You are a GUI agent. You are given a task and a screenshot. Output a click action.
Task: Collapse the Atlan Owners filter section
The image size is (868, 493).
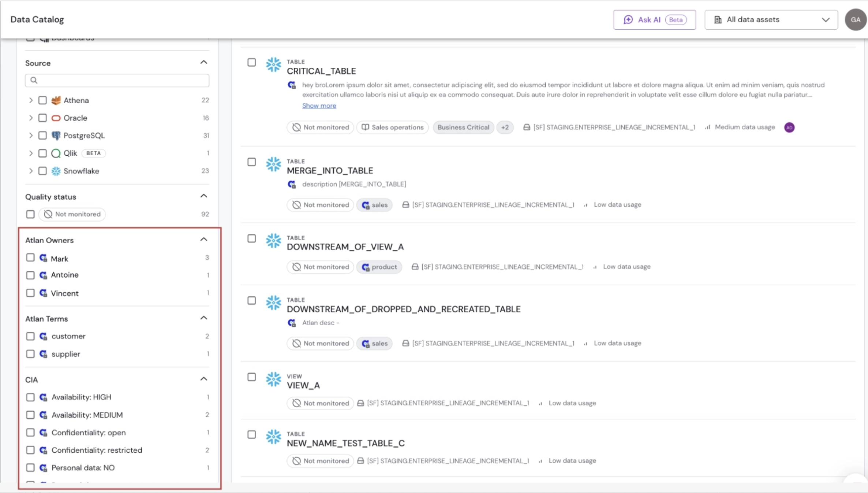click(204, 240)
